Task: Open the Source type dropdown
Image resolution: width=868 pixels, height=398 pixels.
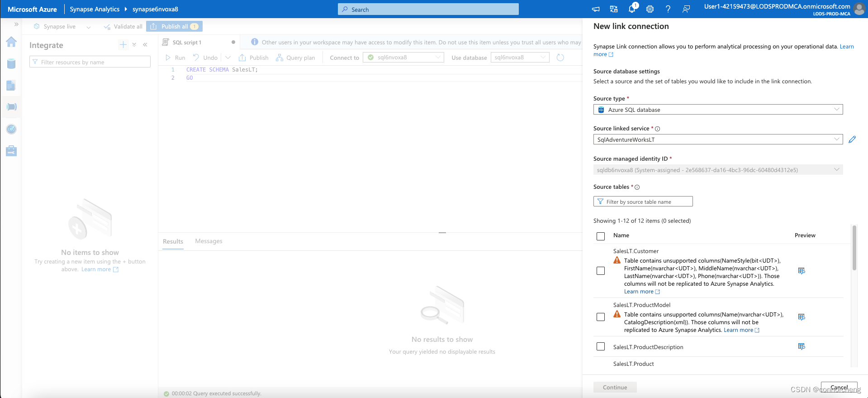Action: (718, 110)
